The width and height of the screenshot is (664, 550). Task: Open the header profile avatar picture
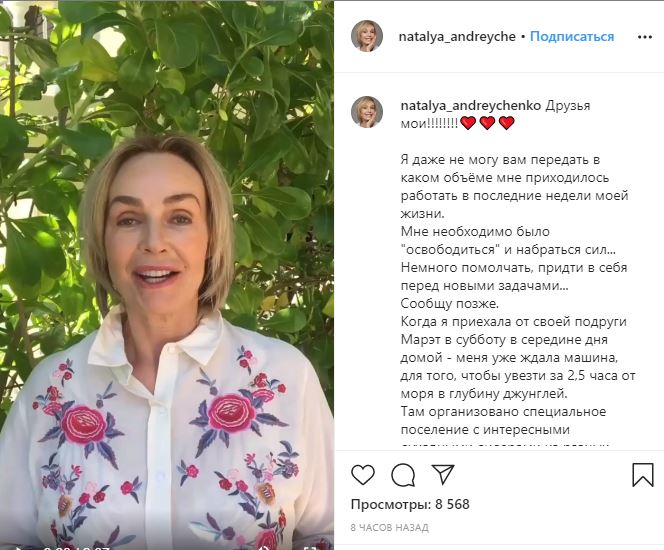[367, 36]
